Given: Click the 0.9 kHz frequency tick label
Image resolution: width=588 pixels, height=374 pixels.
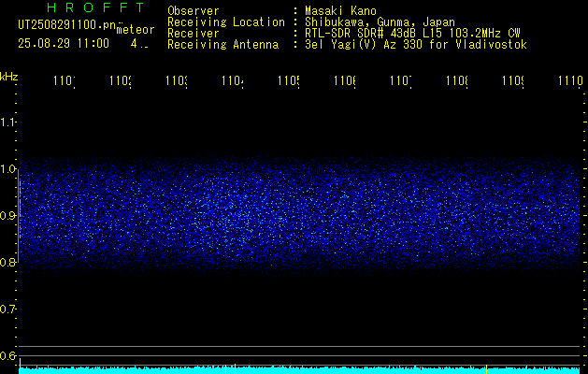Looking at the screenshot, I should click(x=8, y=216).
